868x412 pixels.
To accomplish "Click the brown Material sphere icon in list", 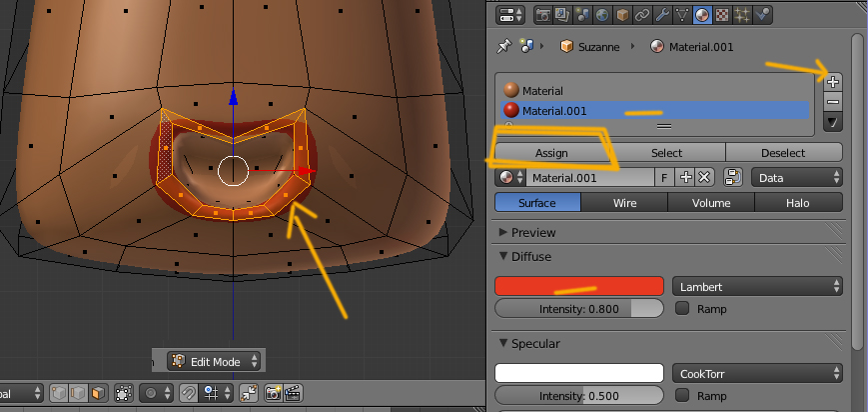I will 511,90.
